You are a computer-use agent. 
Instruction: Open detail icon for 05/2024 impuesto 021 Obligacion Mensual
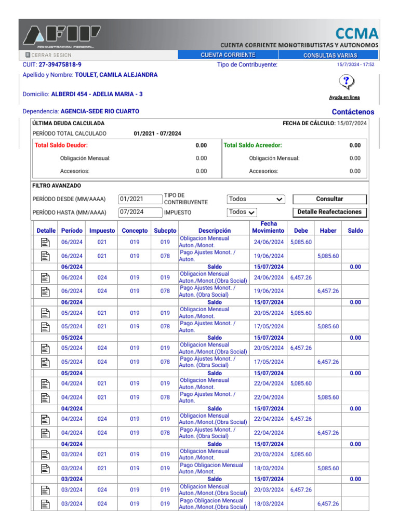click(45, 313)
